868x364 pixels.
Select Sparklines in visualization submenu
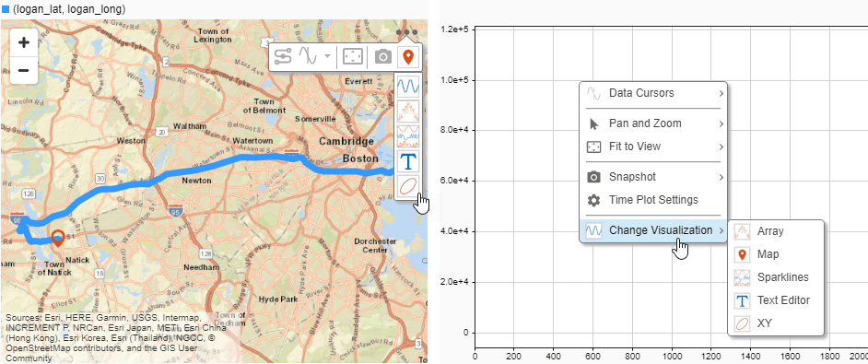pos(776,277)
